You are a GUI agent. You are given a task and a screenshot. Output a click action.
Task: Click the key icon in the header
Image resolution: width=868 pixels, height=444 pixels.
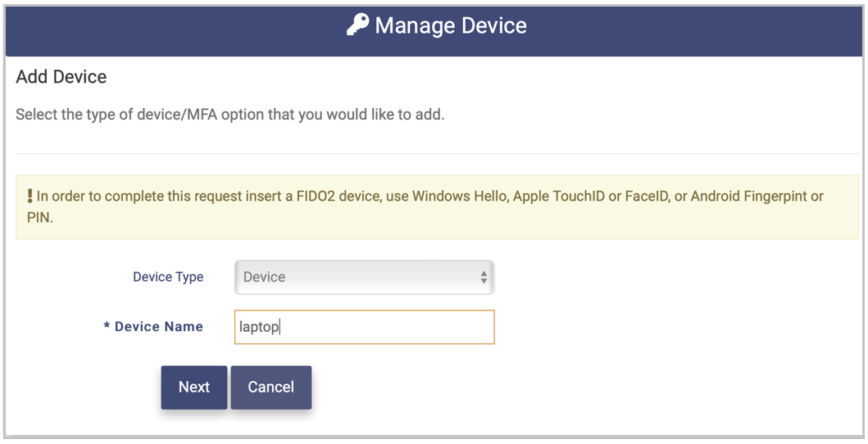pos(357,25)
